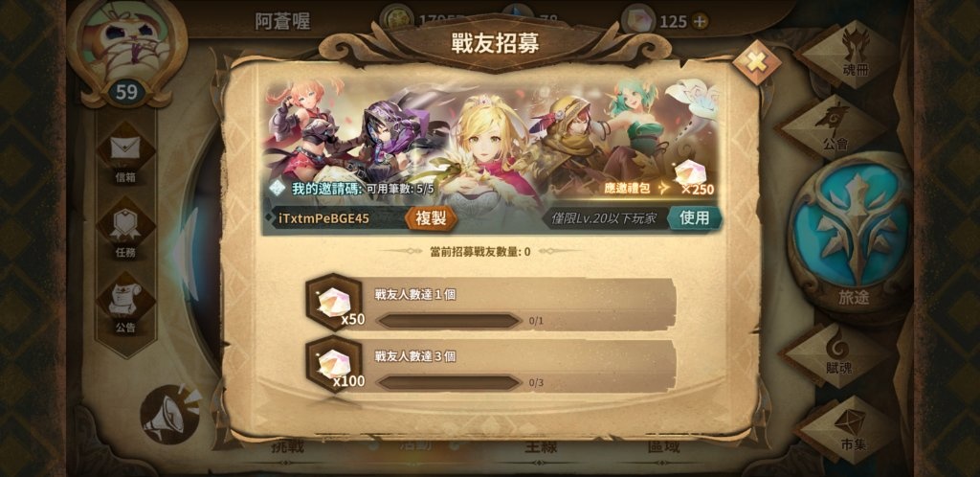This screenshot has width=980, height=477.
Task: Open the 公會 guild icon
Action: click(835, 127)
